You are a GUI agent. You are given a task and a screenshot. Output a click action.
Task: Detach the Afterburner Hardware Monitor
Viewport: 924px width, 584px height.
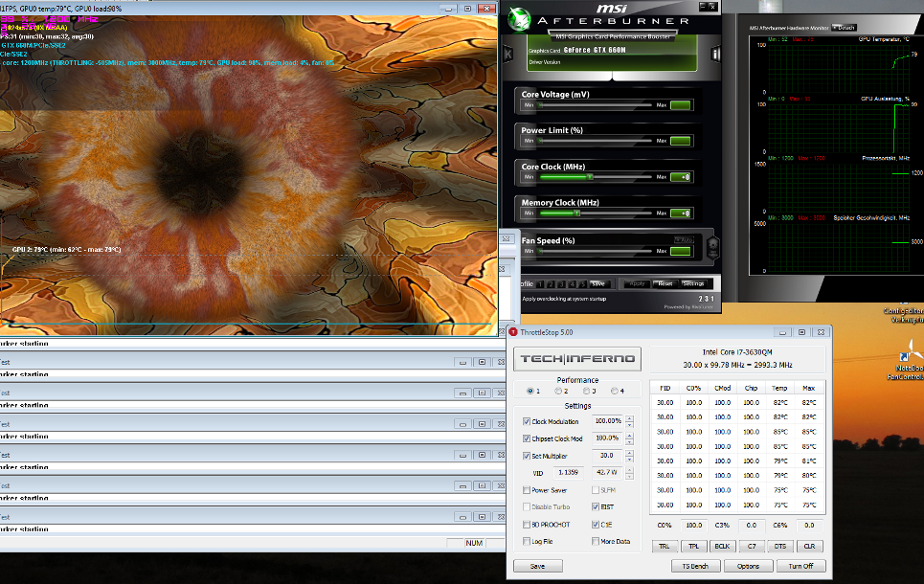tap(844, 28)
